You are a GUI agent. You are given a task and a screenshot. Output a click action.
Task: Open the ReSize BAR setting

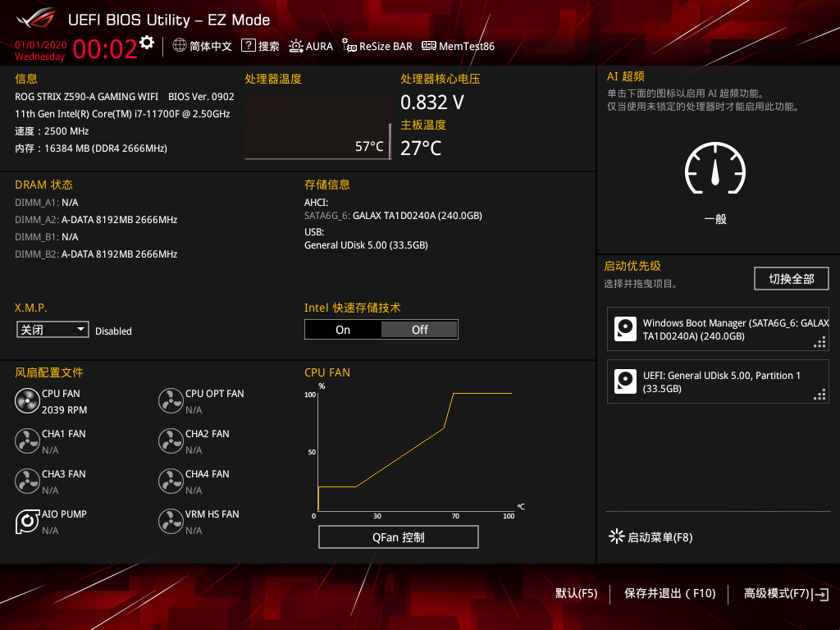tap(377, 47)
